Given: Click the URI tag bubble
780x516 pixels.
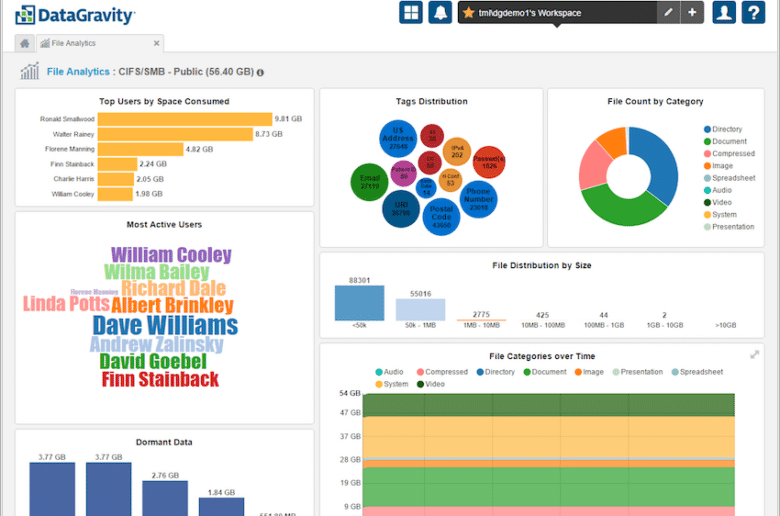Looking at the screenshot, I should click(x=401, y=209).
